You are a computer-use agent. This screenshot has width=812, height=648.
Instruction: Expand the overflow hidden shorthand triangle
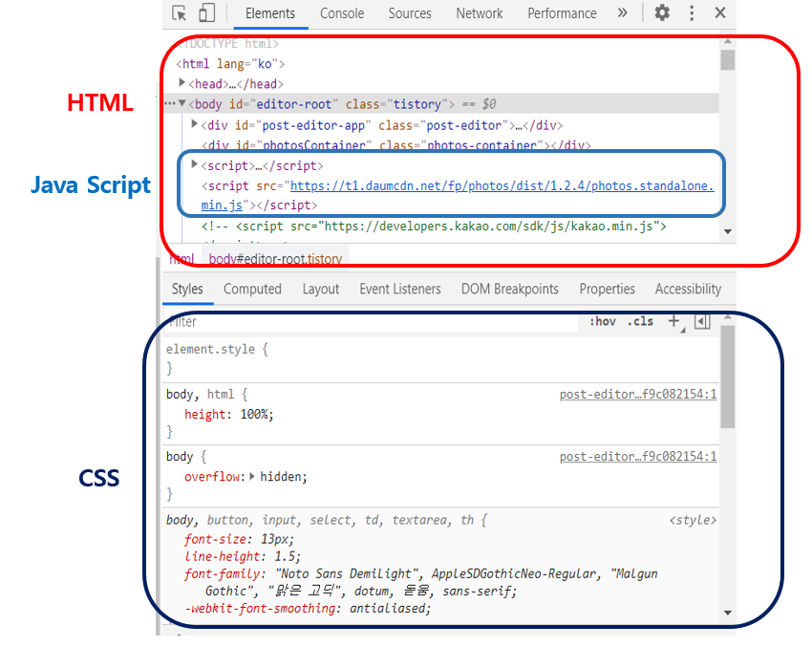click(252, 476)
